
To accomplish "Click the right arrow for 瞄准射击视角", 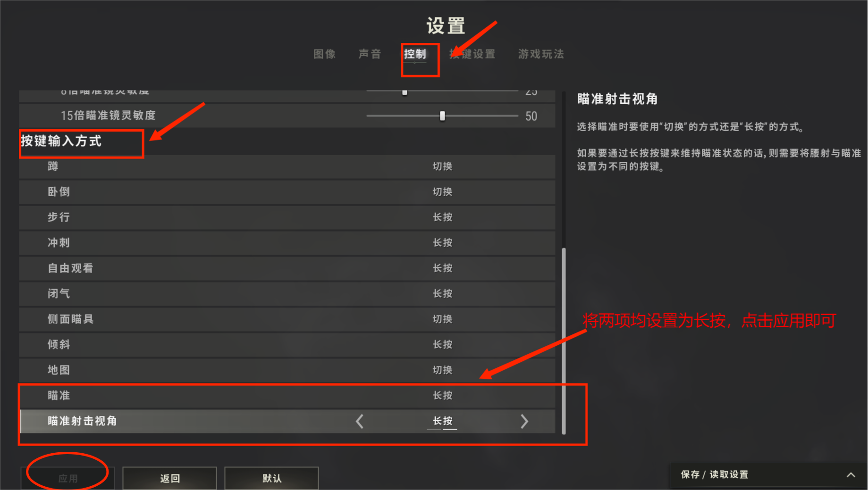I will click(524, 421).
